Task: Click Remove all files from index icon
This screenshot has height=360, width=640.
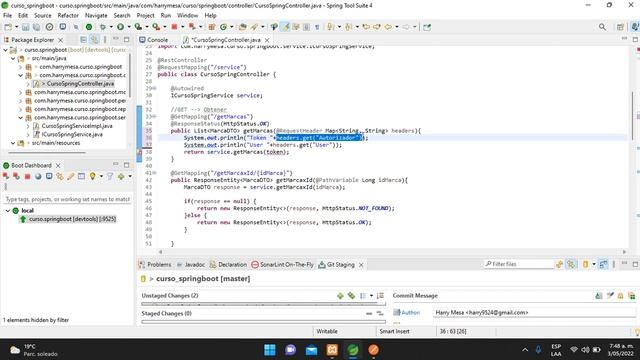Action: pyautogui.click(x=380, y=313)
